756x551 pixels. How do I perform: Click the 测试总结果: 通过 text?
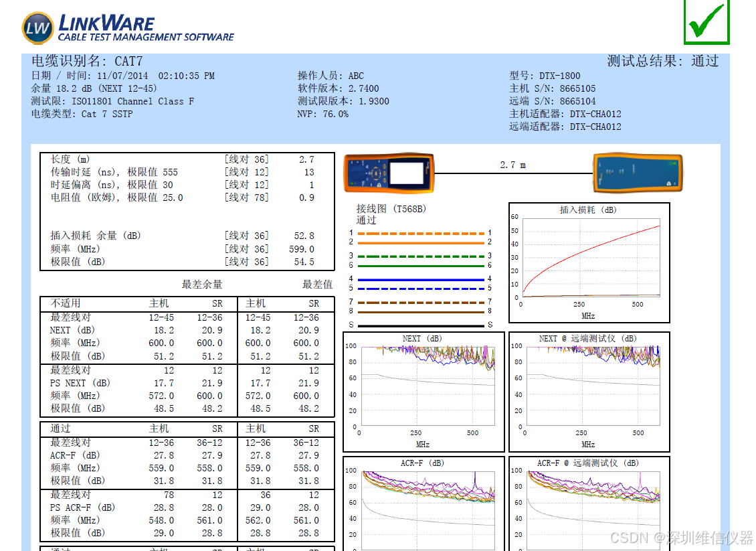662,62
